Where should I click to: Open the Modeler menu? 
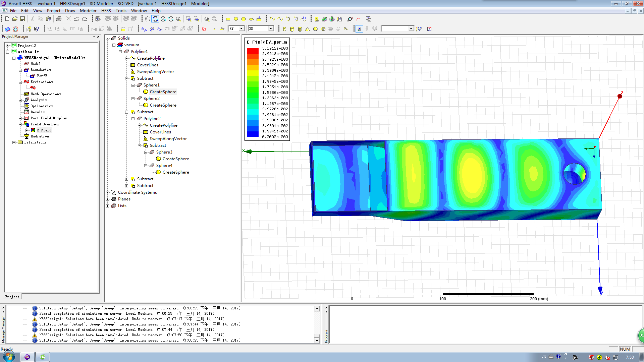click(x=88, y=10)
